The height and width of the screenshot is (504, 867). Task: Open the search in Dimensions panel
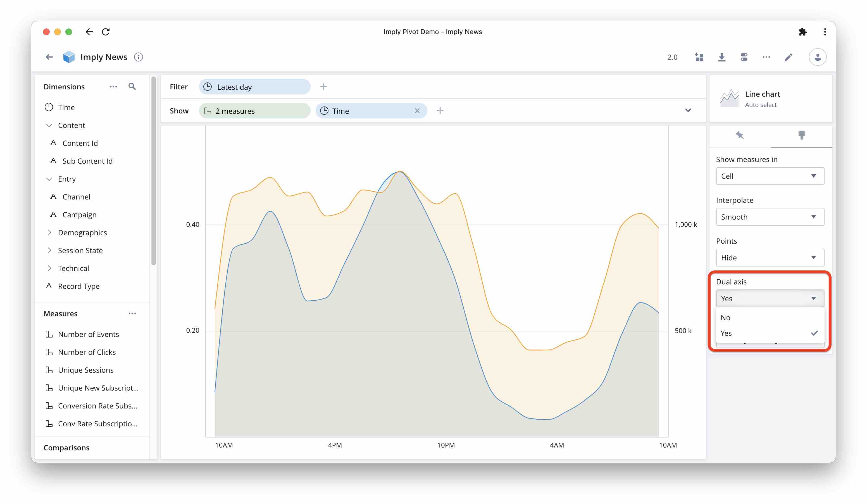coord(132,86)
